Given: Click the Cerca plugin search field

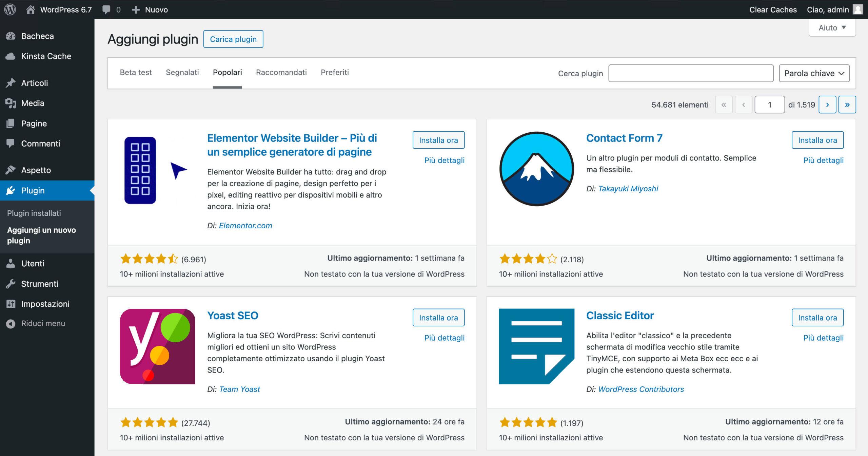Looking at the screenshot, I should pos(691,73).
